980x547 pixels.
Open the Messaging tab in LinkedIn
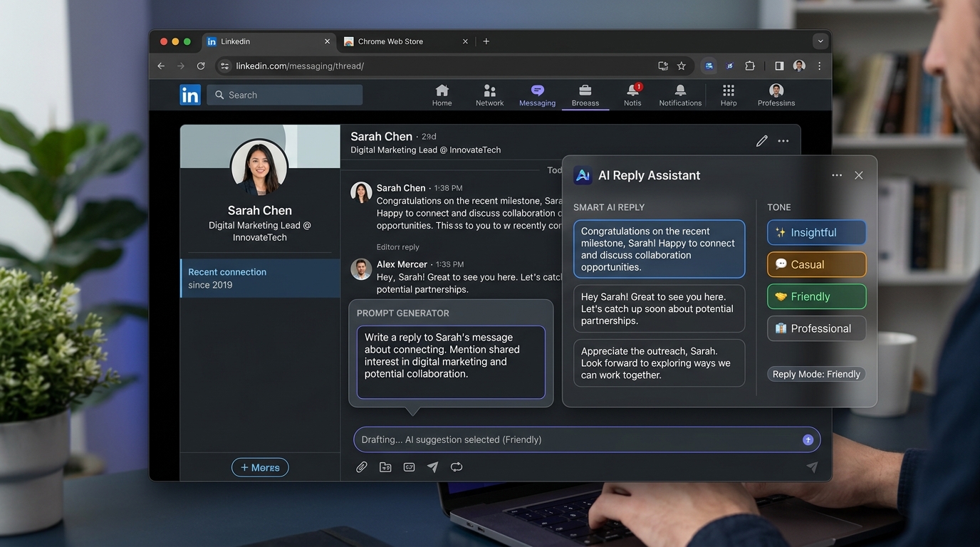[x=537, y=95]
